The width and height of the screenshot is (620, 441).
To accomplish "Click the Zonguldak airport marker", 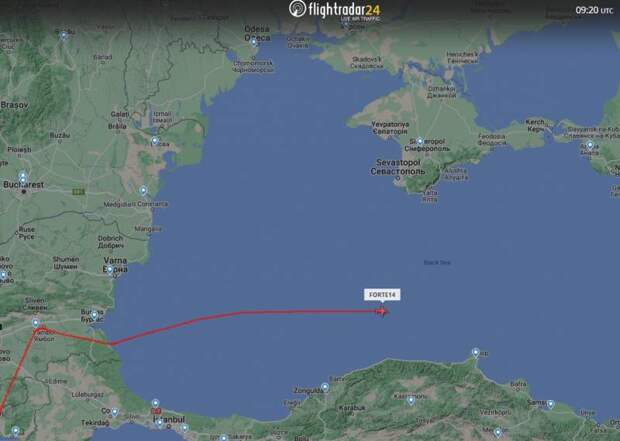I will (325, 387).
